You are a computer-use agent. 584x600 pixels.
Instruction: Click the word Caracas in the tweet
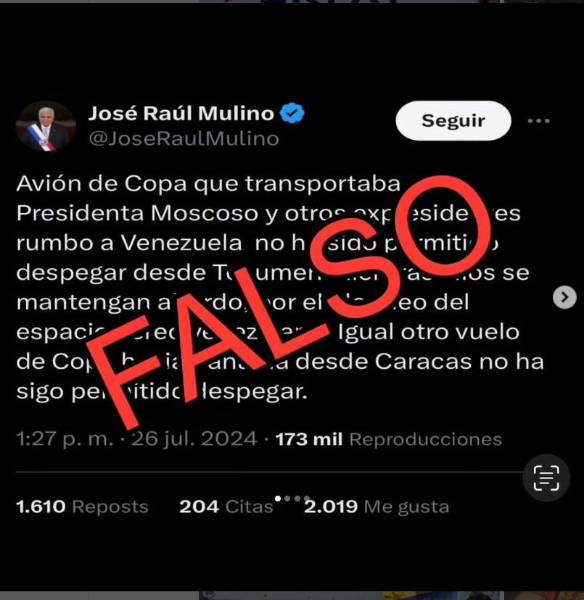(423, 362)
